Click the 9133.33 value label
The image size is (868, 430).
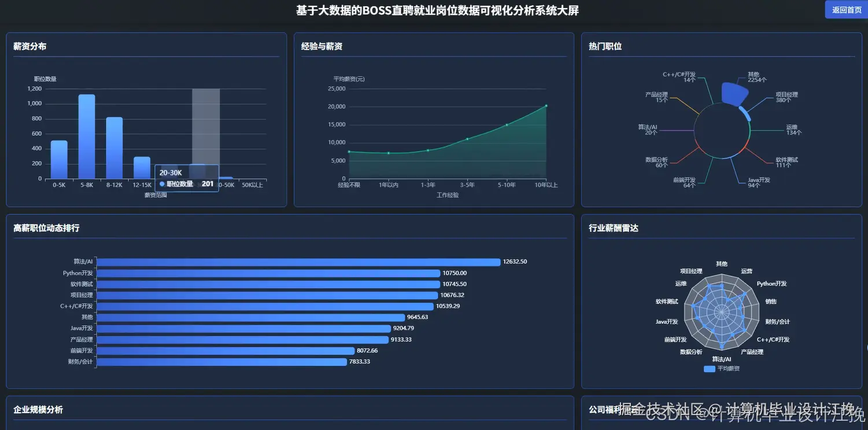coord(401,340)
